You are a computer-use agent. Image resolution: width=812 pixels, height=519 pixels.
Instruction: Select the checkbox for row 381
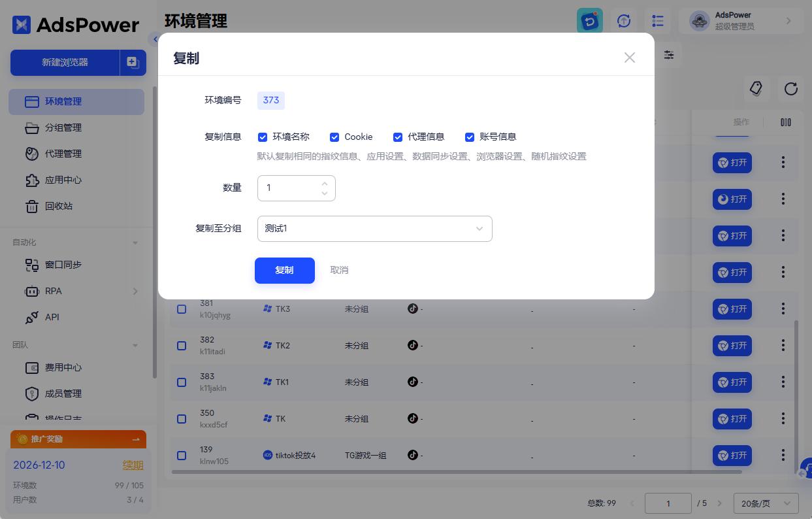(182, 309)
